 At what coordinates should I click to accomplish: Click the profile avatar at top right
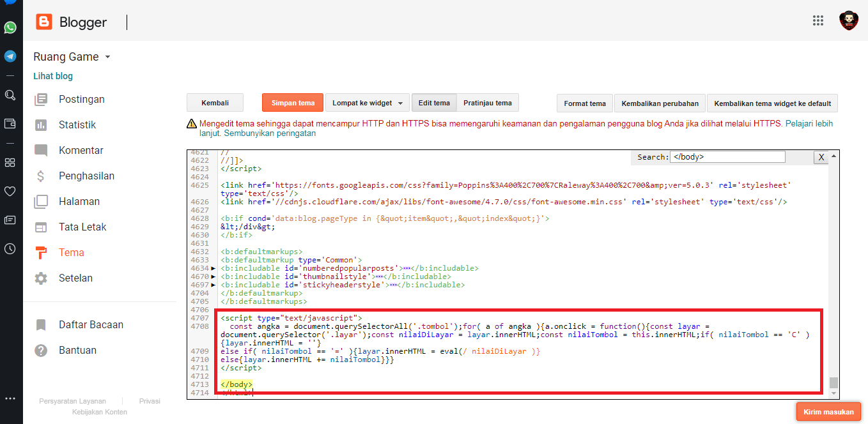[x=849, y=20]
